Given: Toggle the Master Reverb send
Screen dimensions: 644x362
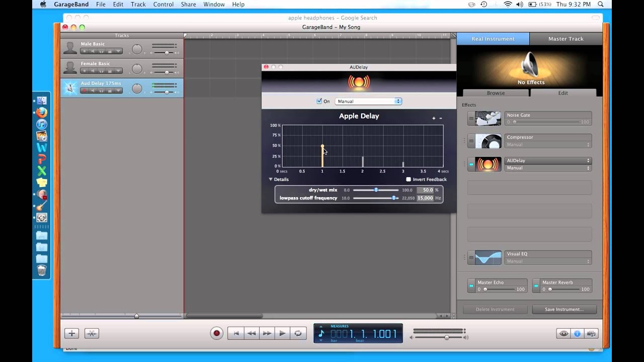Looking at the screenshot, I should click(x=536, y=286).
